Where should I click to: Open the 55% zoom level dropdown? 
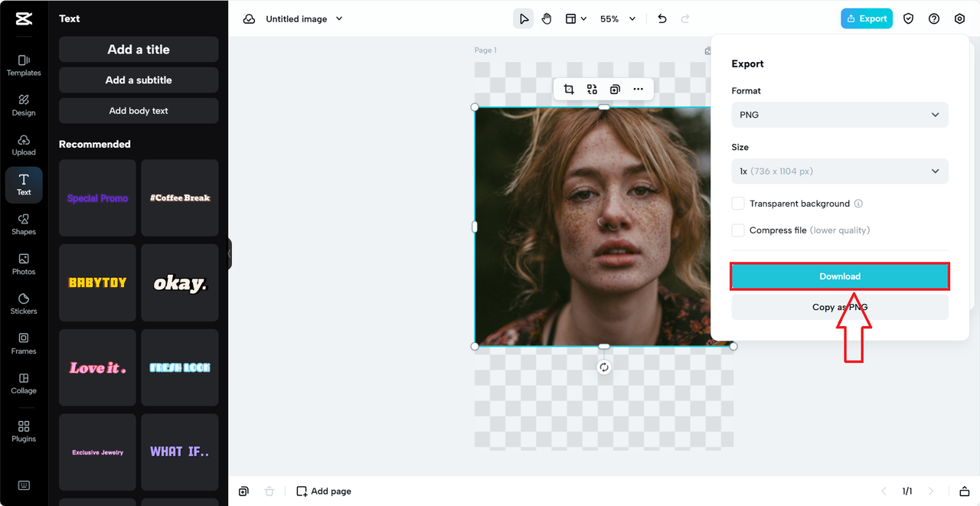(618, 19)
